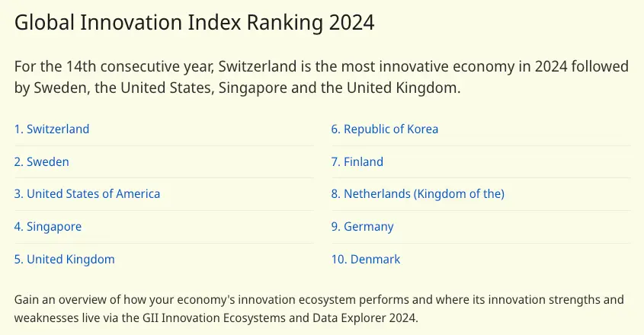The image size is (644, 335).
Task: Open the Denmark ranking link
Action: pos(365,260)
